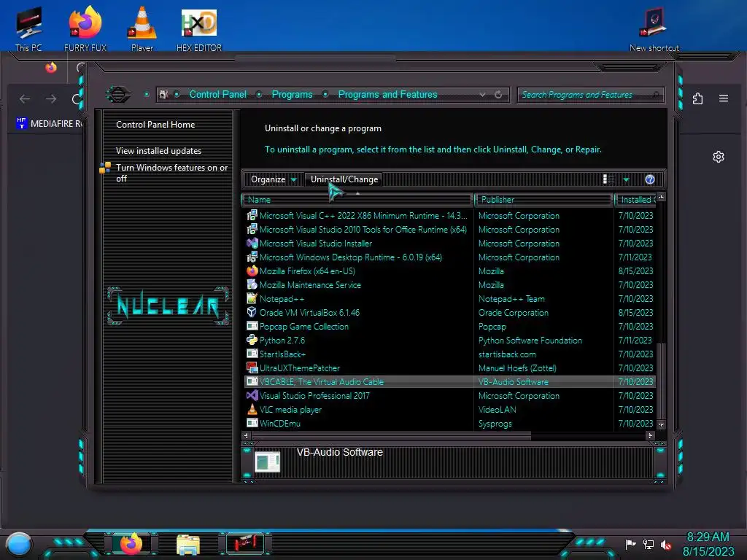Click the Uninstall/Change button
747x560 pixels.
(344, 179)
